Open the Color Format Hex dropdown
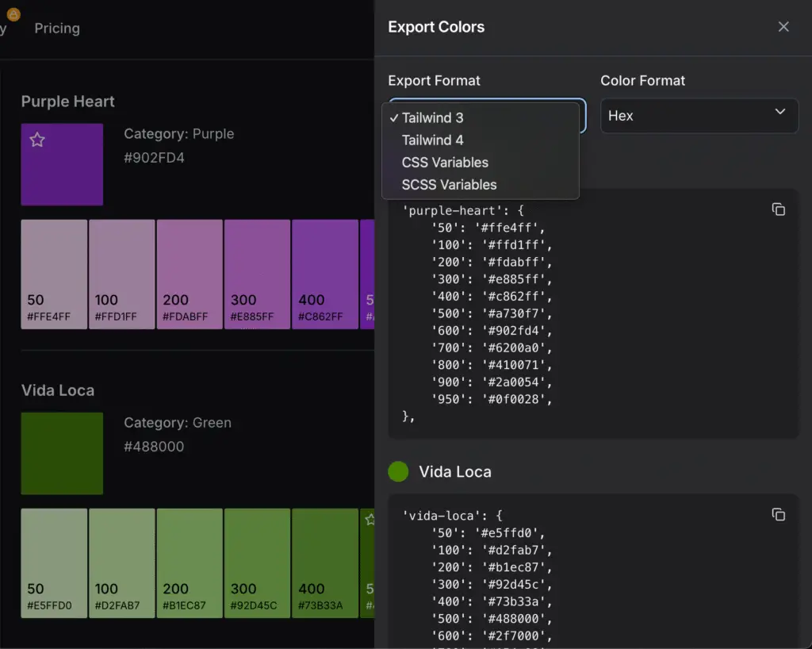 coord(699,116)
